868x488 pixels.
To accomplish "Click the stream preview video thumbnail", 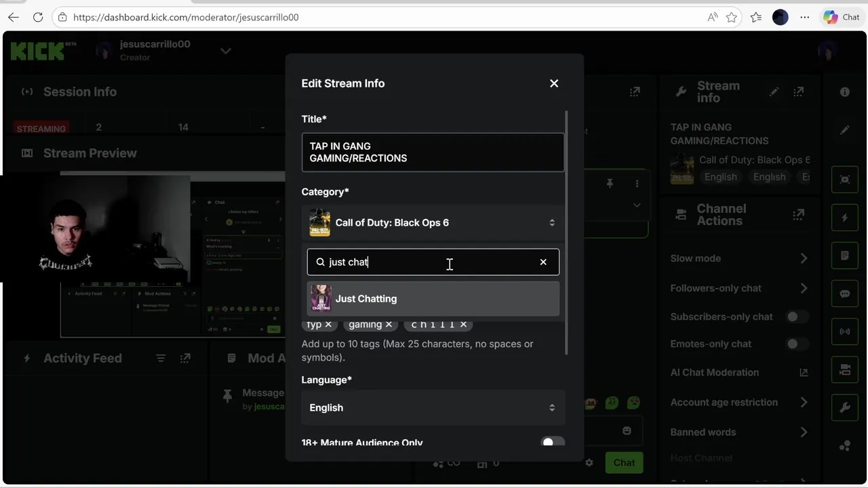I will coord(172,254).
